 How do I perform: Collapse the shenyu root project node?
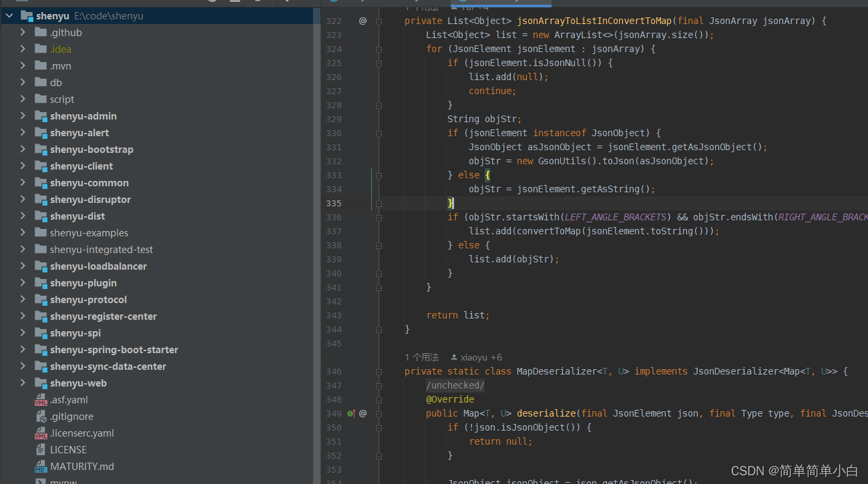coord(9,15)
